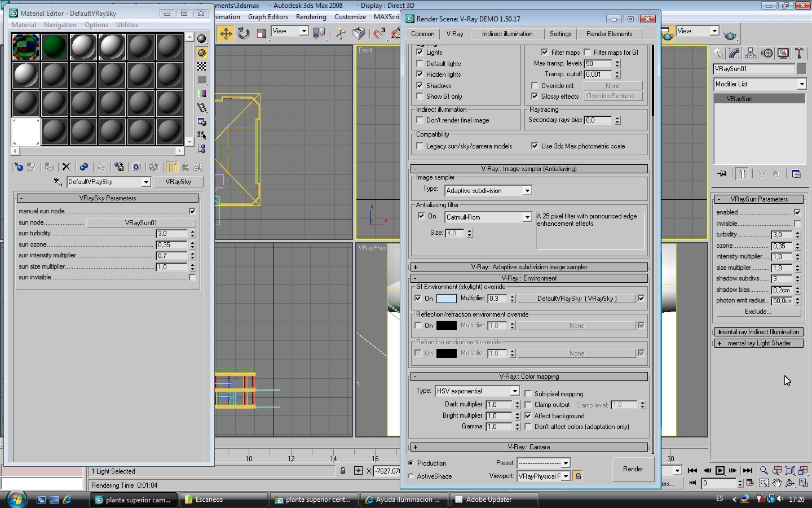Click Go to End playback button
Image resolution: width=812 pixels, height=508 pixels.
[x=747, y=470]
